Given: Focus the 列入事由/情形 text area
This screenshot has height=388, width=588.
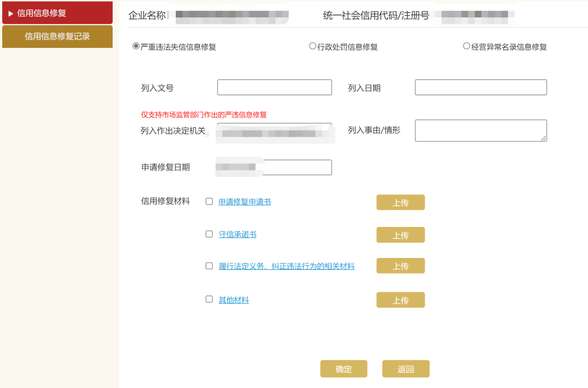Looking at the screenshot, I should pyautogui.click(x=481, y=131).
